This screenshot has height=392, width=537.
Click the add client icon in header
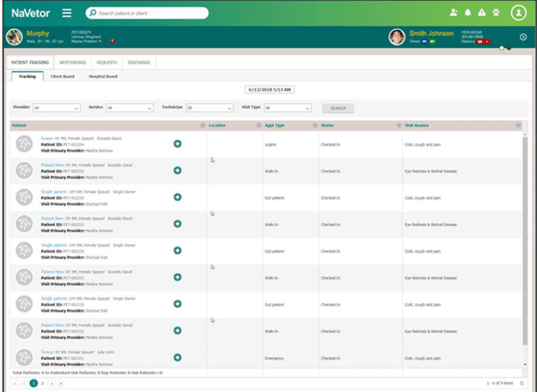click(x=454, y=13)
